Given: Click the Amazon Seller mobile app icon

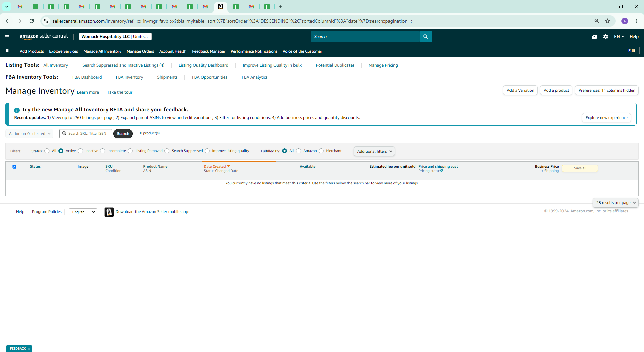Looking at the screenshot, I should [x=109, y=212].
